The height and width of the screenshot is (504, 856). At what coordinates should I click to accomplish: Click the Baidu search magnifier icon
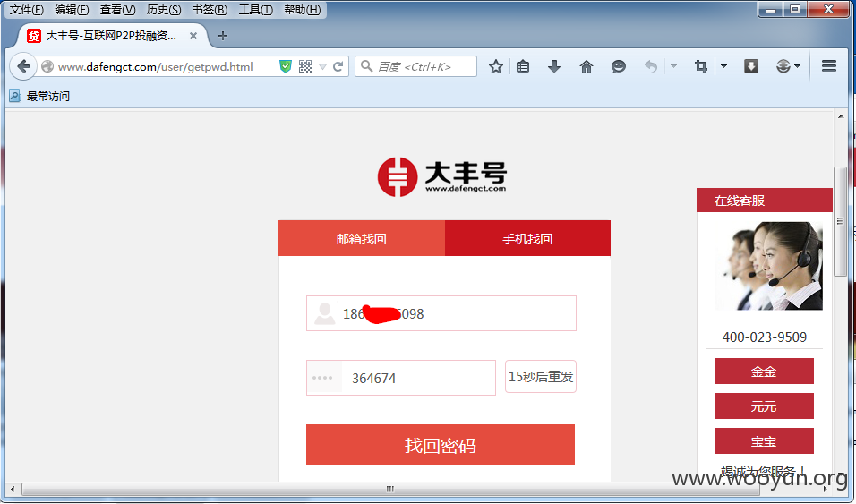click(x=367, y=66)
